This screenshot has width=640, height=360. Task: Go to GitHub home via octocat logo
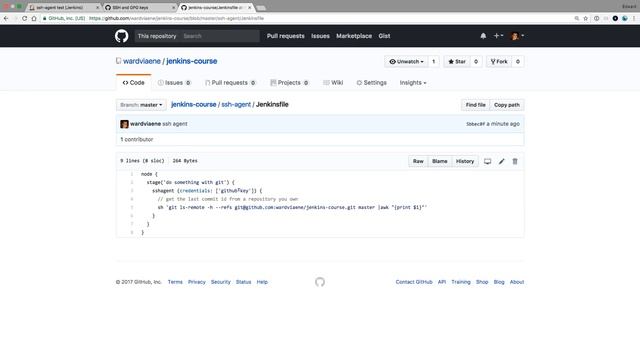tap(121, 36)
